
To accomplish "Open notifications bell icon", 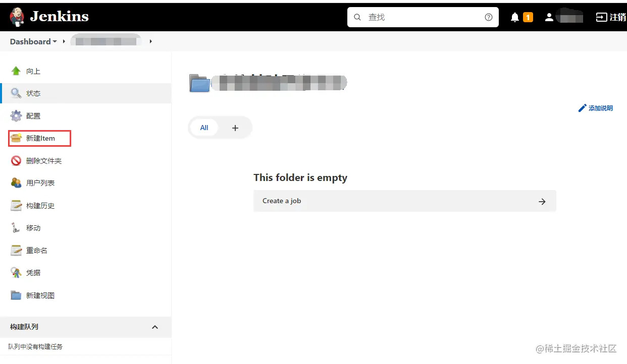I will click(515, 17).
